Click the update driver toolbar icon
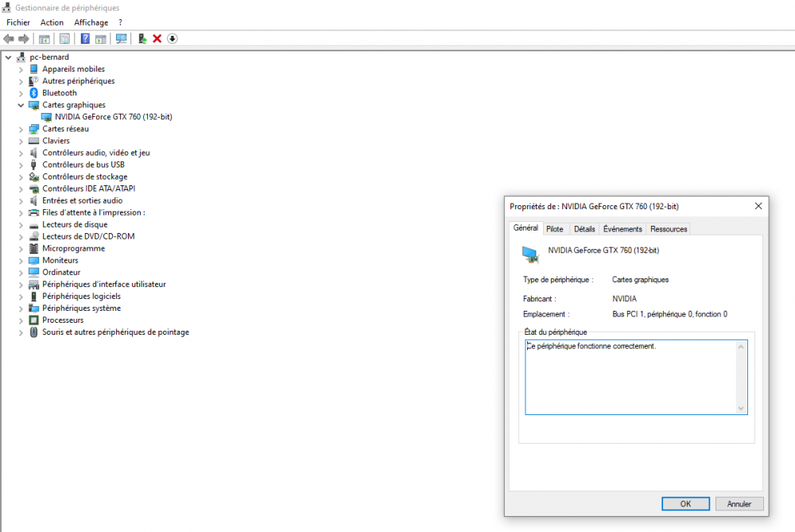The width and height of the screenshot is (795, 532). pyautogui.click(x=142, y=39)
